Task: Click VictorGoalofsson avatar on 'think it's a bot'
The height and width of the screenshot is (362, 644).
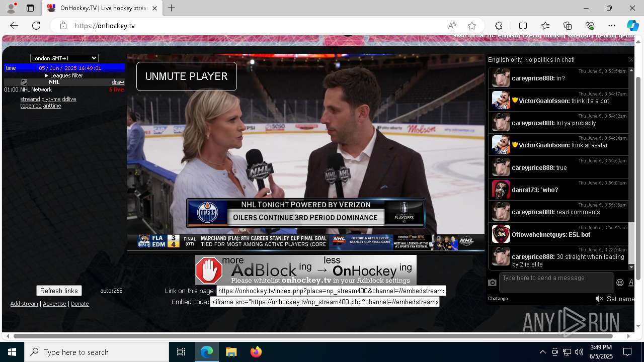Action: 501,100
